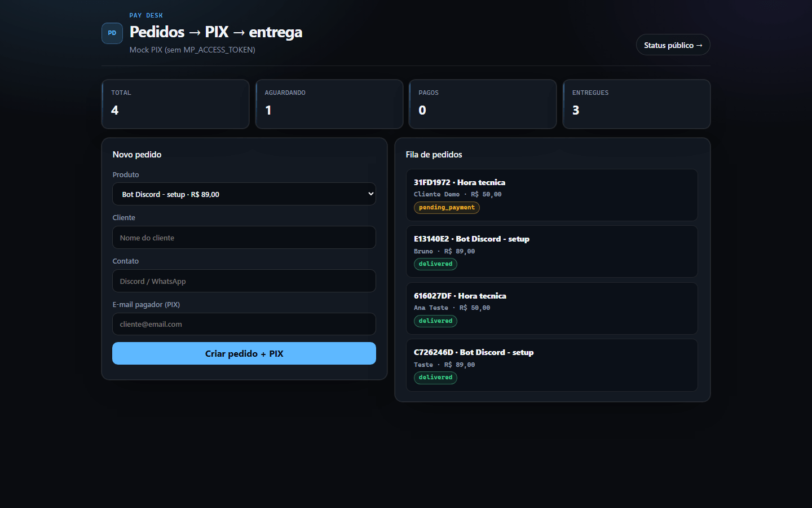The height and width of the screenshot is (508, 812).
Task: Click delivered badge on order C726246D
Action: click(x=435, y=378)
